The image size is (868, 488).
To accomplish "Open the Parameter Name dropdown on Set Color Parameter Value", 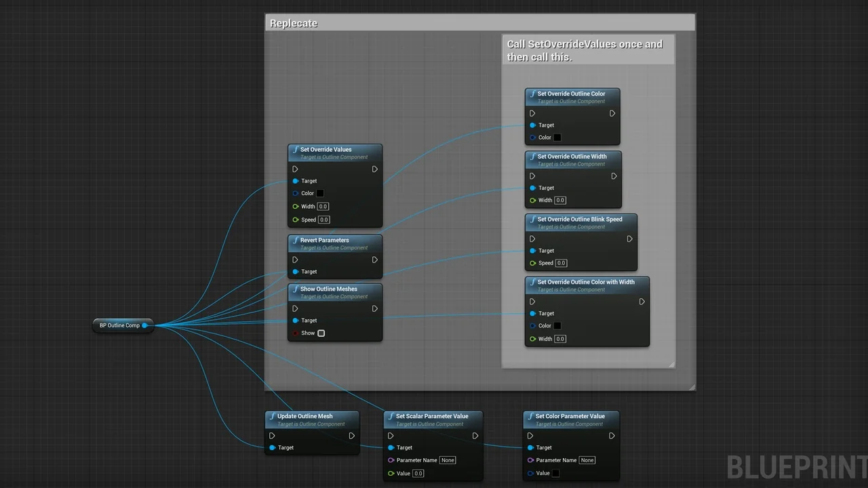I will pos(587,460).
